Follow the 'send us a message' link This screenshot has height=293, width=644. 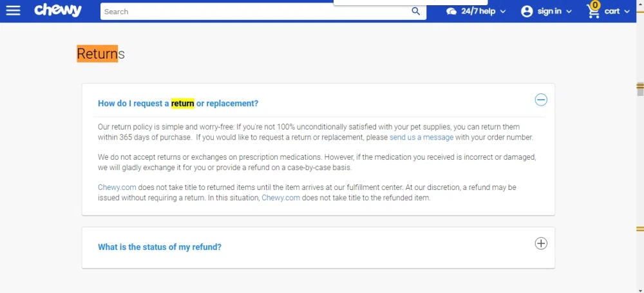tap(421, 137)
